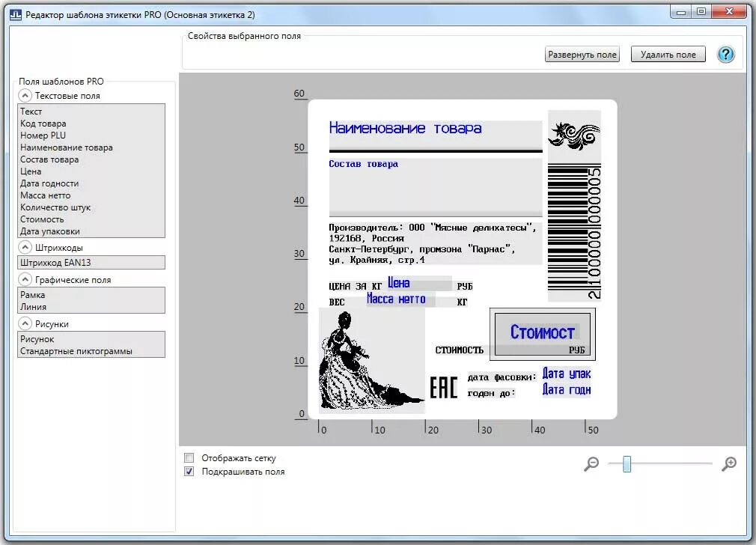The height and width of the screenshot is (545, 756).
Task: Select Количество штук list item
Action: pyautogui.click(x=91, y=207)
